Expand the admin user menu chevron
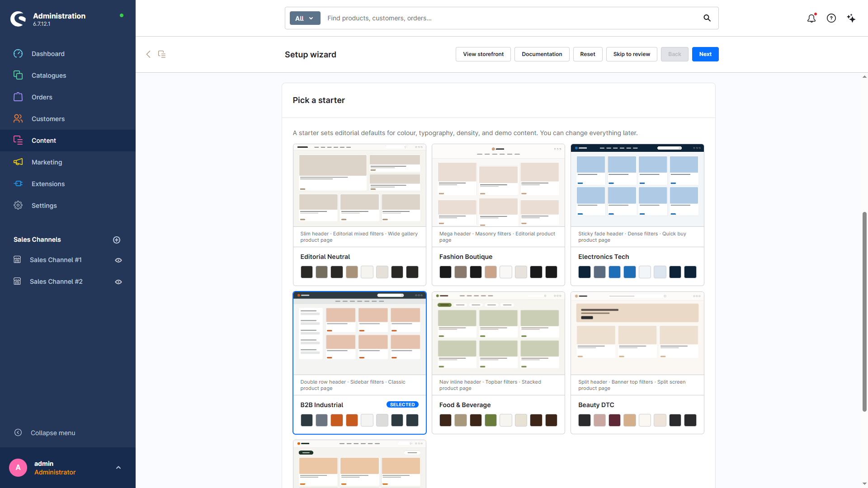 118,468
